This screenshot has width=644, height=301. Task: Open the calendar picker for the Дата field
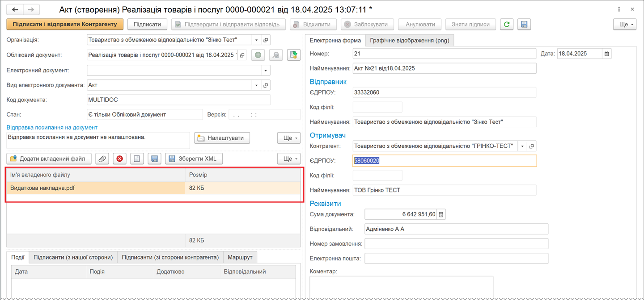pos(607,54)
